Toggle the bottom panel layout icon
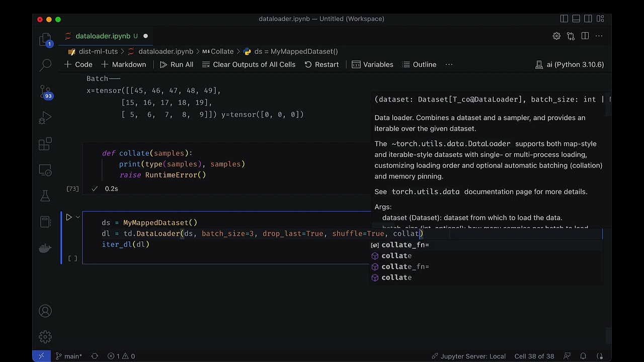Screen dimensions: 644x362 pos(576,19)
